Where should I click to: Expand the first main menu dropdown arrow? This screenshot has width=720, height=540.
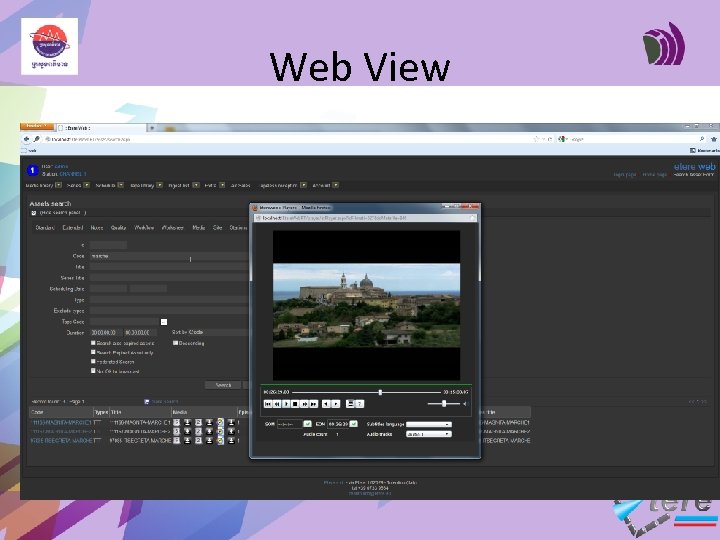(x=58, y=185)
